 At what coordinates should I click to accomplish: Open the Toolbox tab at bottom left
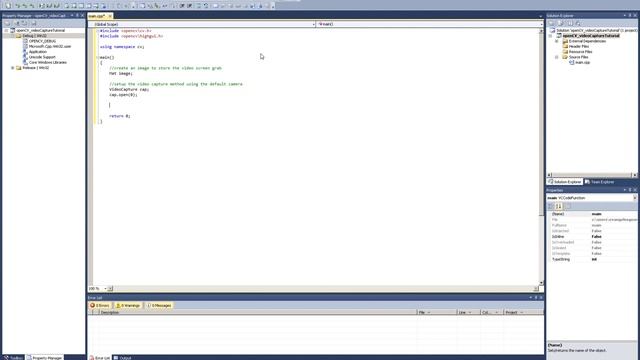13,358
